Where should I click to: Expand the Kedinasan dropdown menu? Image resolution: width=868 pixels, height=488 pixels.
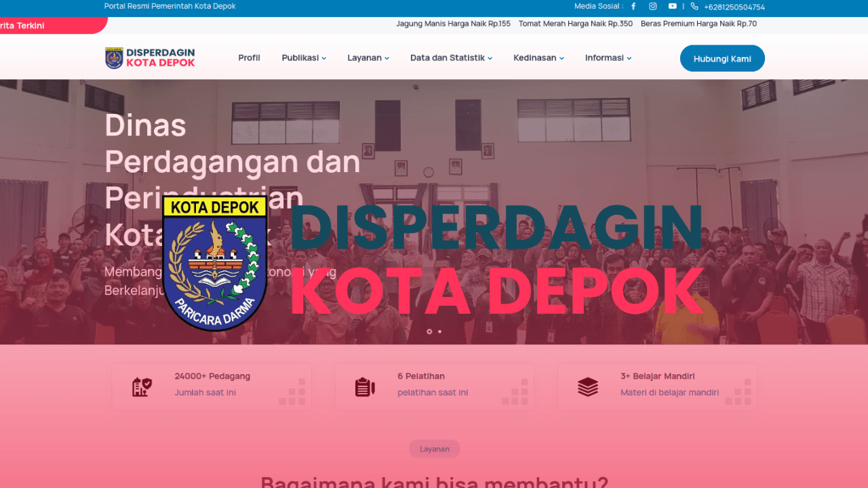pyautogui.click(x=538, y=58)
